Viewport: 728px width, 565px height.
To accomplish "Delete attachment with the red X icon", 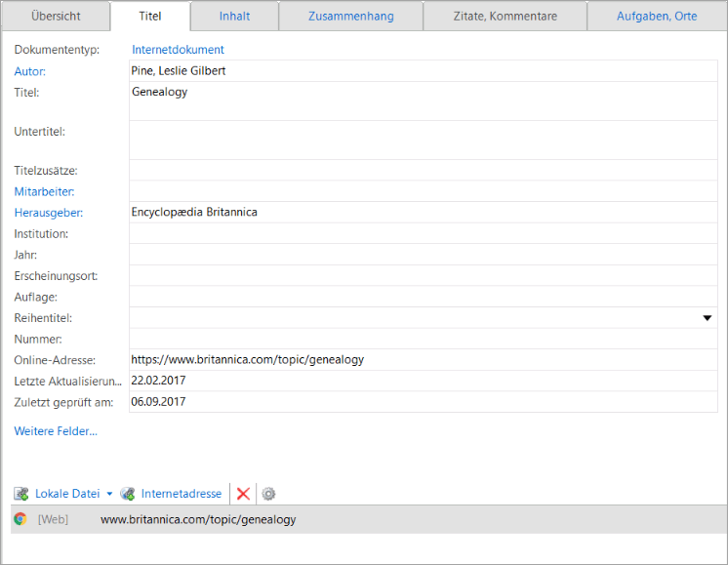I will point(243,494).
